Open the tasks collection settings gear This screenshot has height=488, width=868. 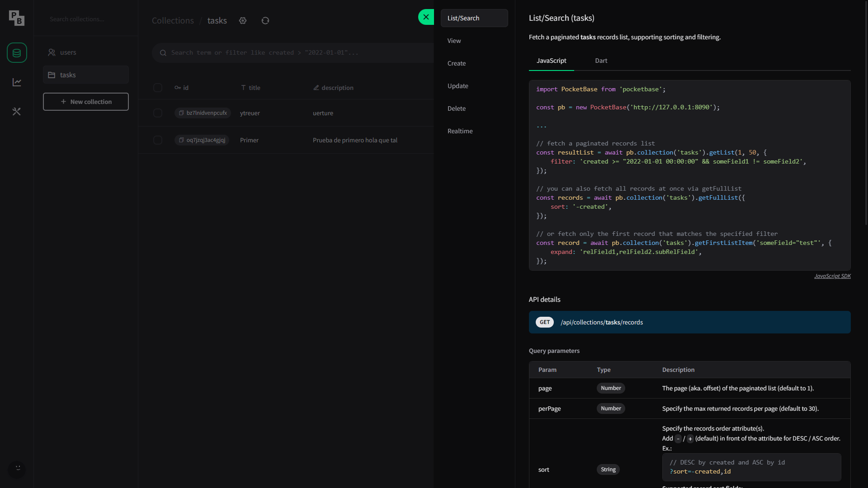[243, 20]
